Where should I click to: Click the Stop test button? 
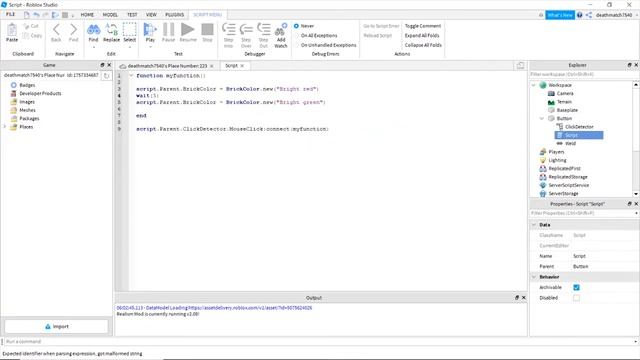tap(207, 30)
